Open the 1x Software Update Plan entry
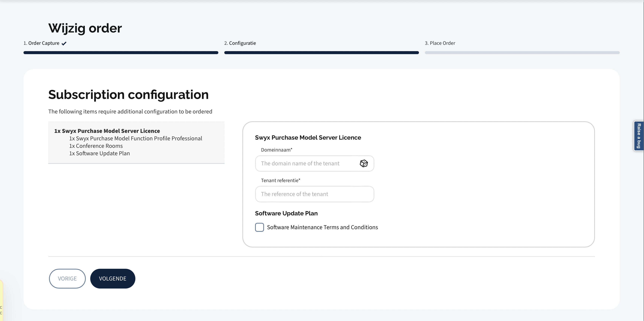The width and height of the screenshot is (644, 321). tap(99, 153)
